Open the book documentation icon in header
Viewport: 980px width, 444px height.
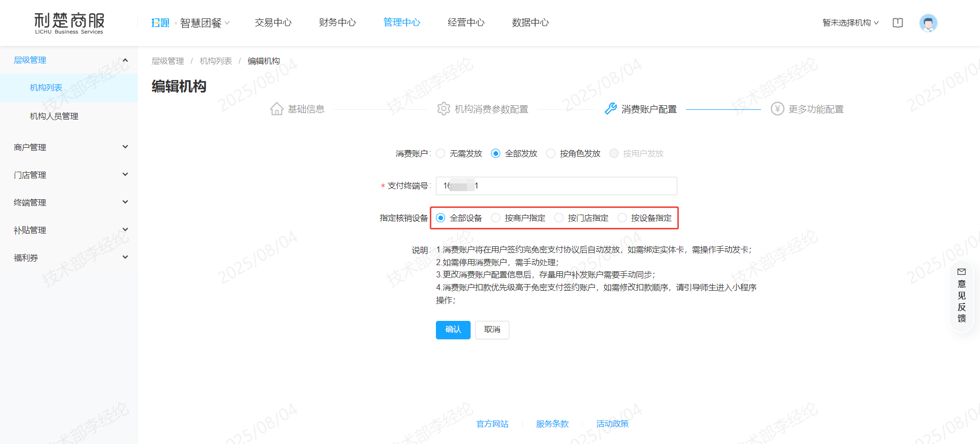click(x=898, y=23)
